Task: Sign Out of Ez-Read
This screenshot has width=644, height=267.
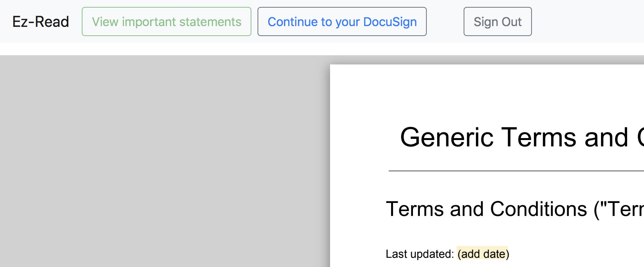Action: pyautogui.click(x=497, y=22)
